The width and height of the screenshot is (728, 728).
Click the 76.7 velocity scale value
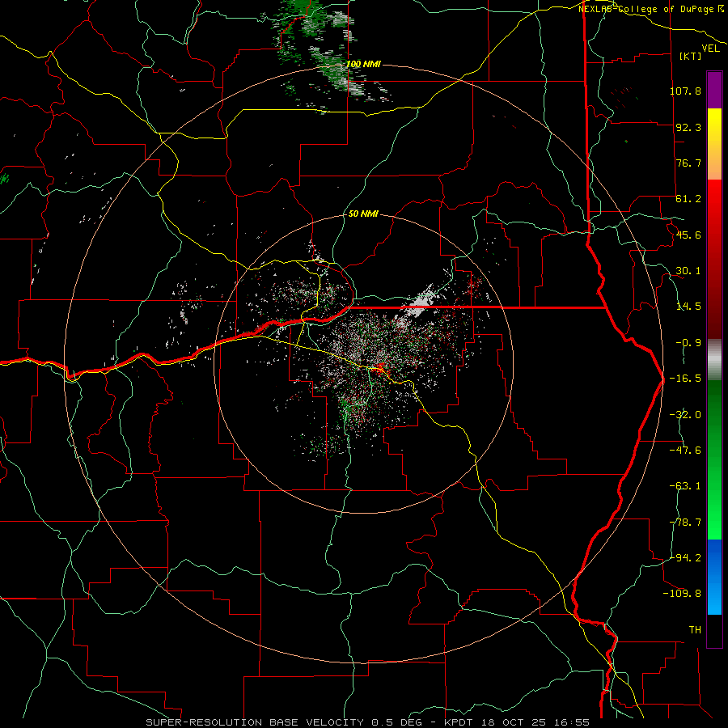(688, 163)
